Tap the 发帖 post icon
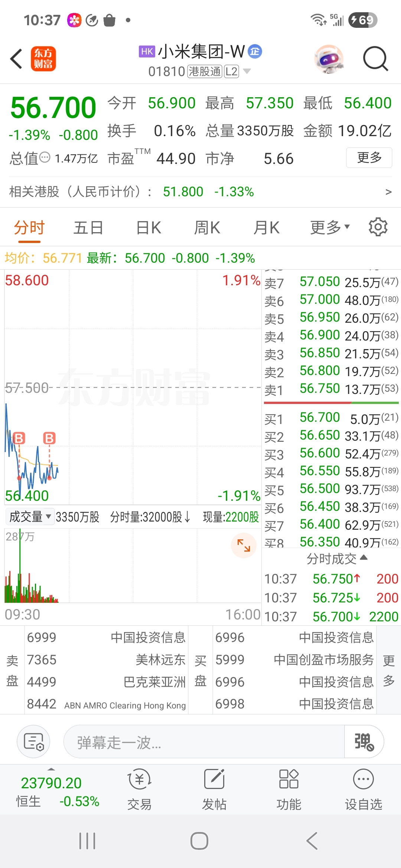This screenshot has width=401, height=868. click(214, 789)
